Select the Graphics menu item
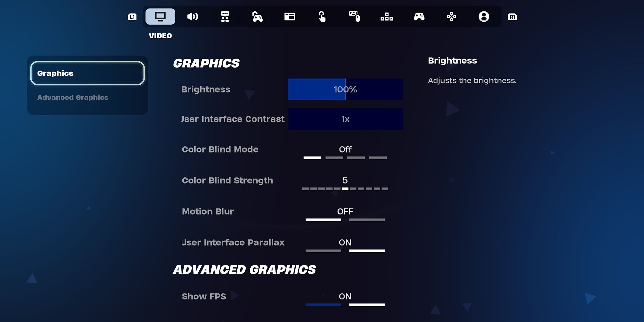 click(x=88, y=73)
